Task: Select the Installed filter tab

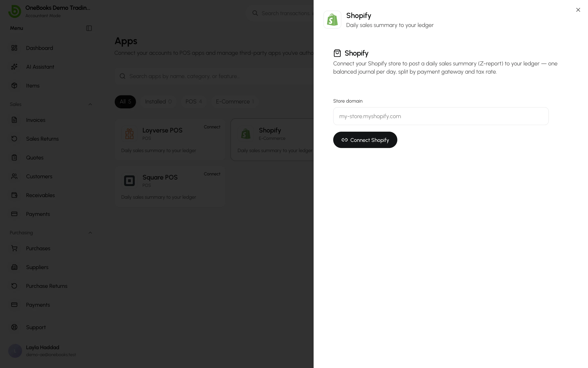Action: [x=158, y=101]
